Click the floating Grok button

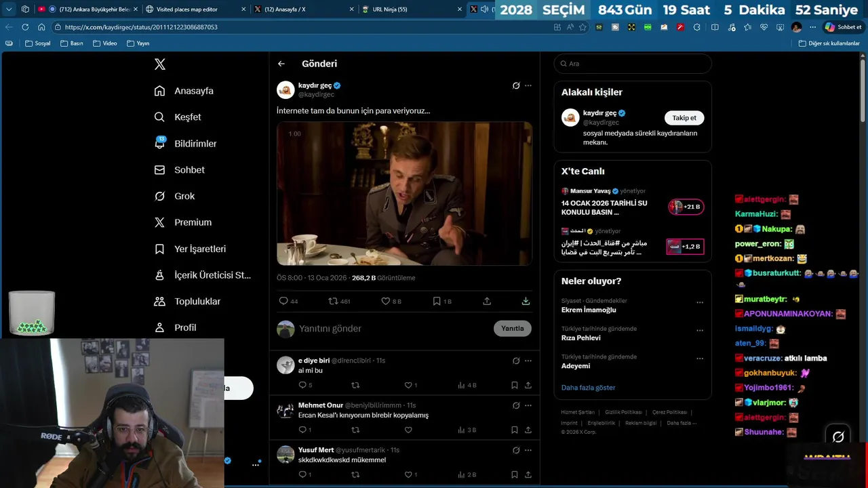tap(838, 436)
